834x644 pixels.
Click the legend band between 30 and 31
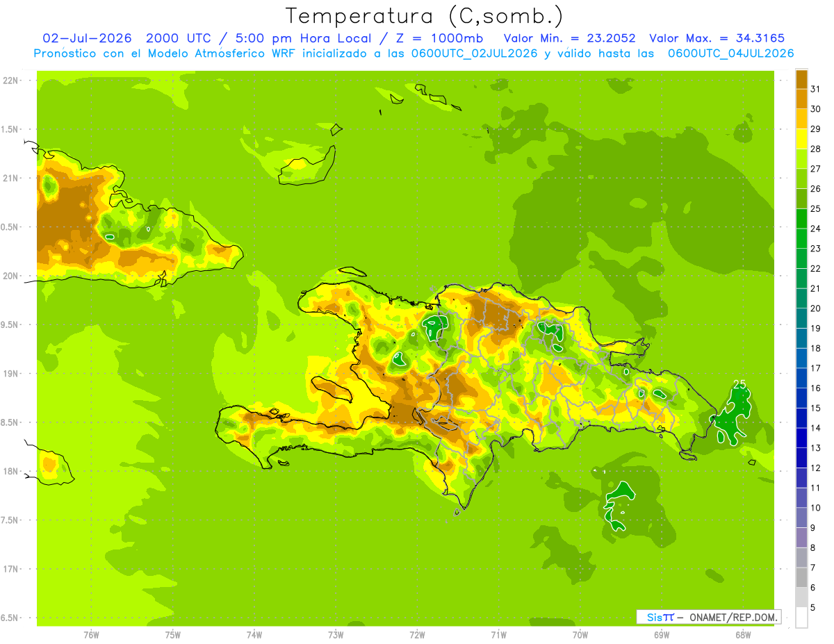(801, 99)
